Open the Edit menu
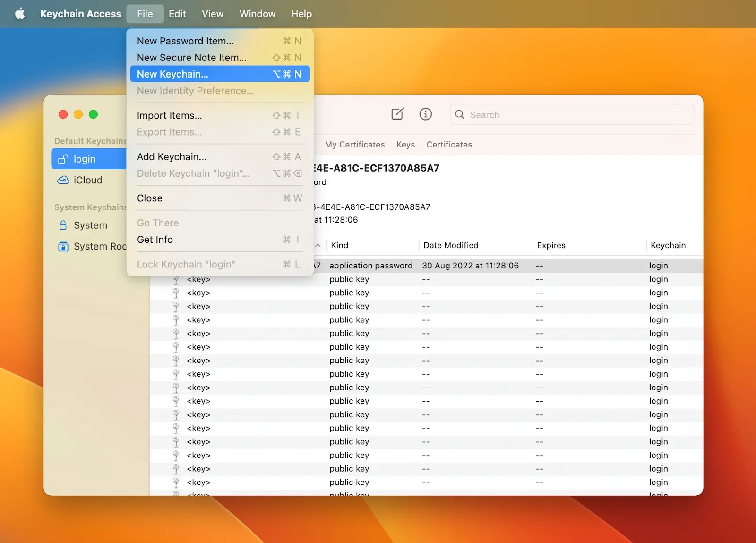The height and width of the screenshot is (543, 756). coord(177,14)
